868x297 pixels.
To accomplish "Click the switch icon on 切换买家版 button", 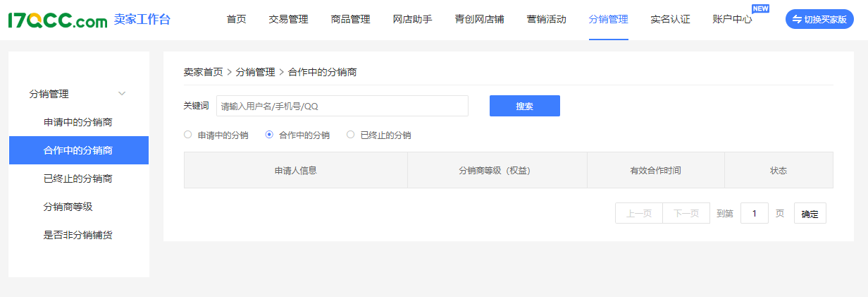I will (797, 20).
